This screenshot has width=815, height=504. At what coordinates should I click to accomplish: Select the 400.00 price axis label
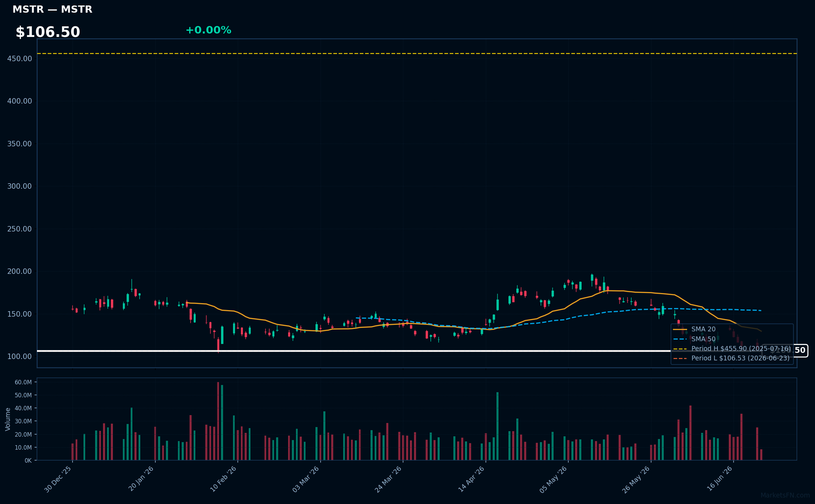tap(20, 101)
